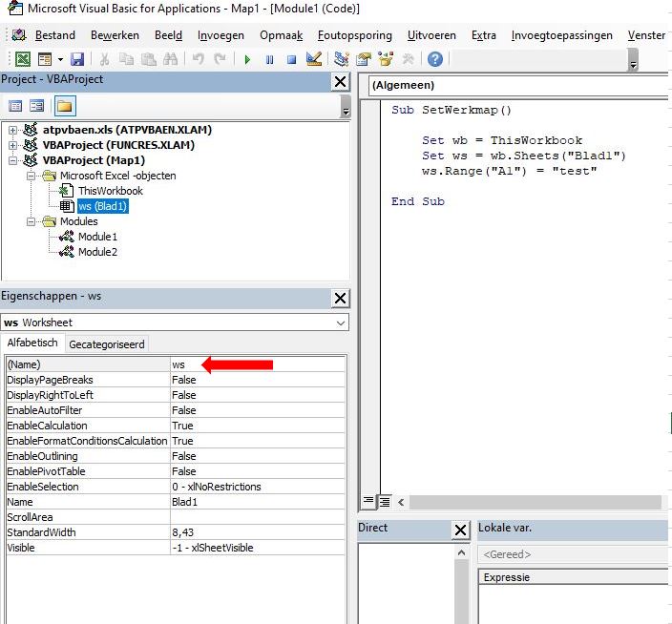672x624 pixels.
Task: Select Module2 in the project tree
Action: (97, 252)
